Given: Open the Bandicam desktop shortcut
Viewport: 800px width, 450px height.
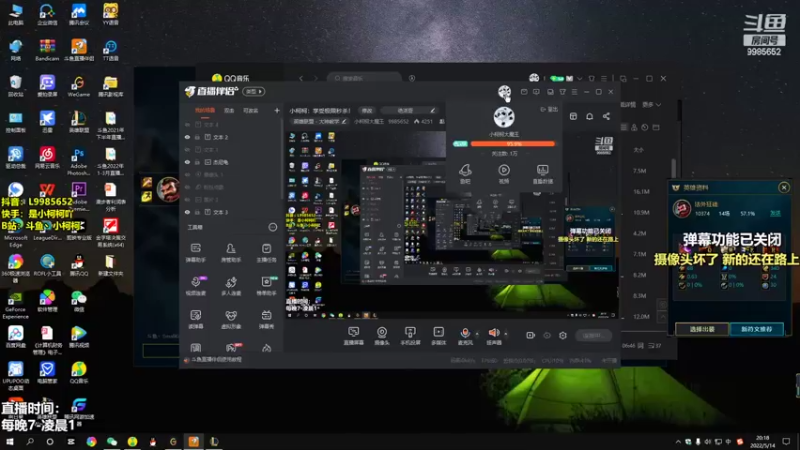Looking at the screenshot, I should click(x=47, y=50).
